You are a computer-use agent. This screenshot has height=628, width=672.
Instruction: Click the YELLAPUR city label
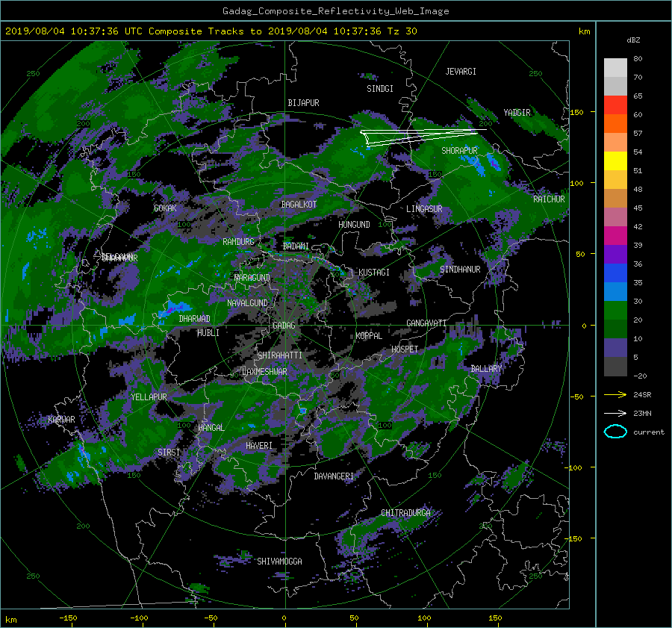[x=149, y=397]
